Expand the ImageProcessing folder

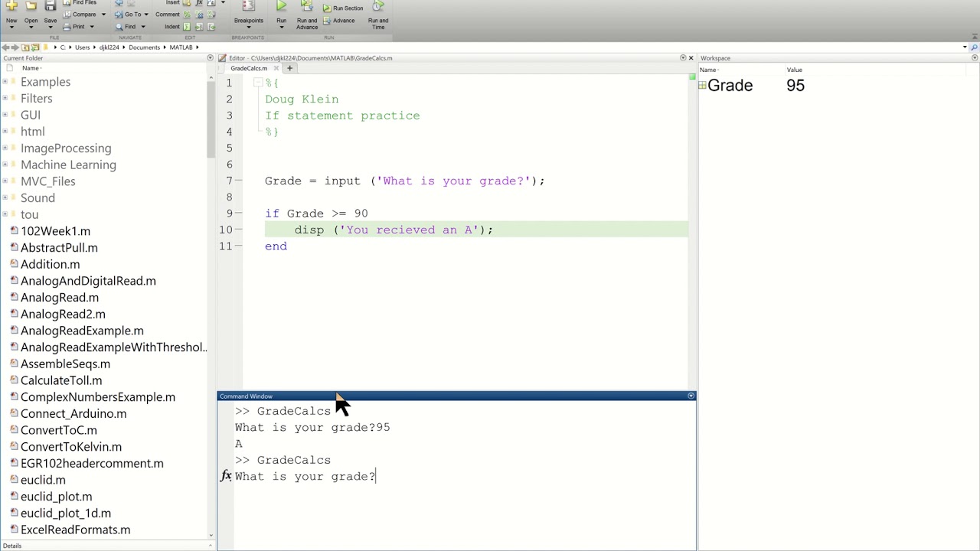pos(5,148)
